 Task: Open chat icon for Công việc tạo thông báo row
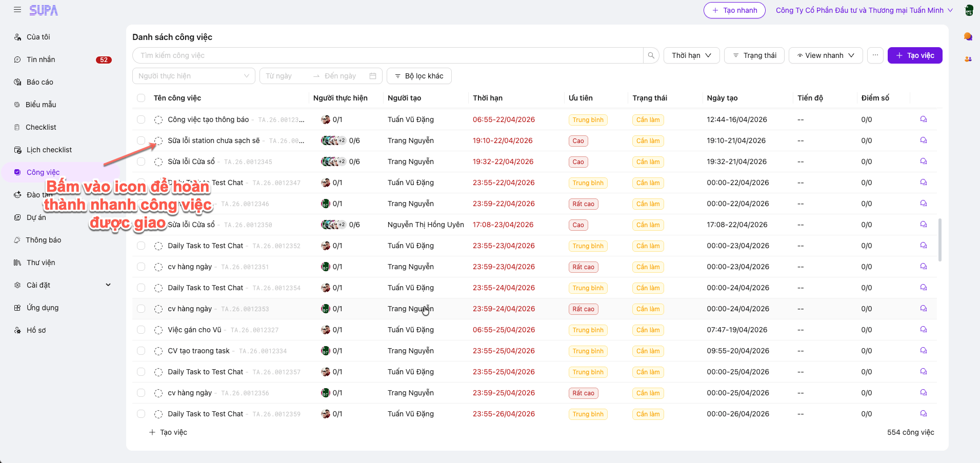coord(924,119)
